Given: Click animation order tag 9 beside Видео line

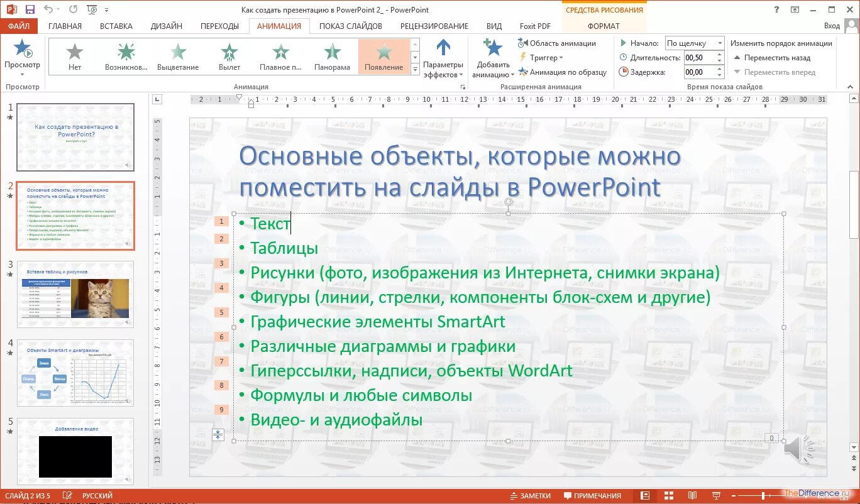Looking at the screenshot, I should (221, 410).
